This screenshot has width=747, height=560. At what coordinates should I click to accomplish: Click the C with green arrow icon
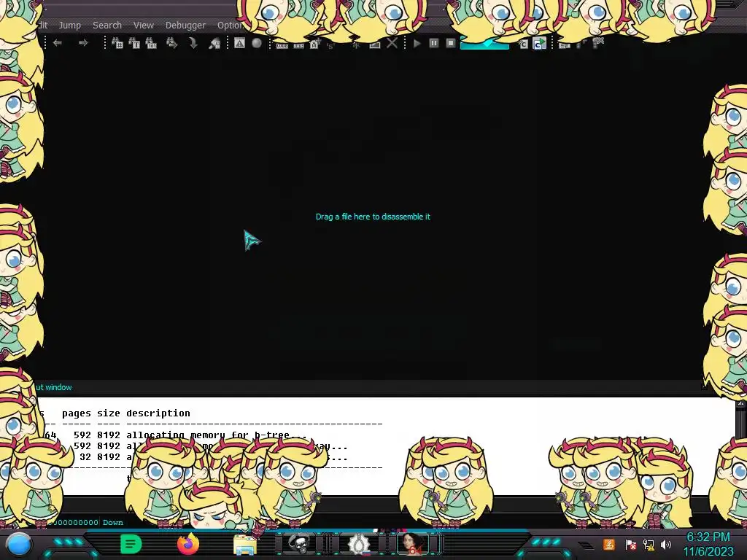coord(539,44)
